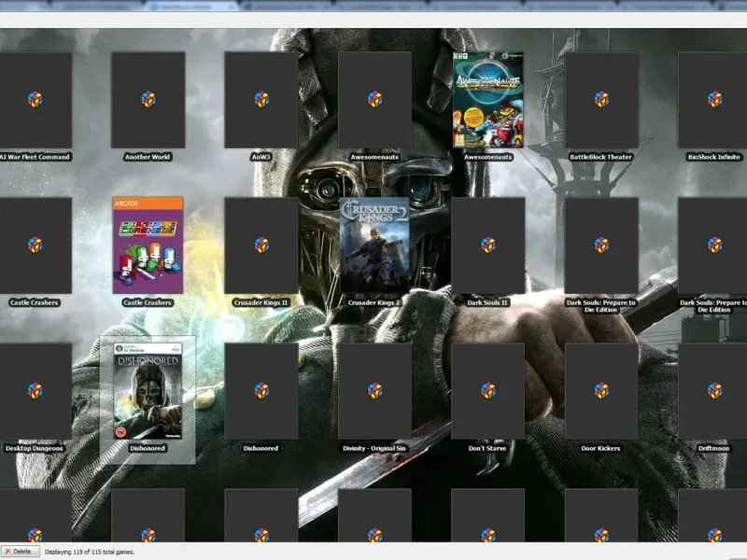Viewport: 747px width, 560px height.
Task: Click the 'Don't Starve' title label
Action: 487,448
